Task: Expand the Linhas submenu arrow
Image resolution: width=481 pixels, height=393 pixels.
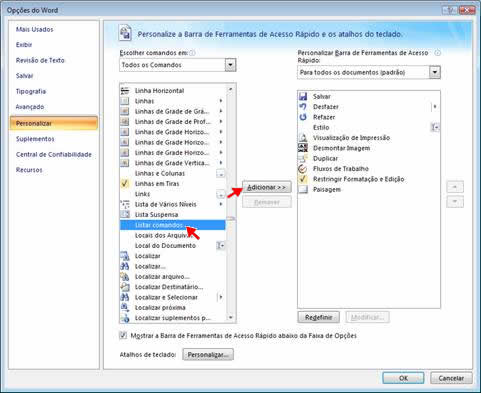Action: (221, 101)
